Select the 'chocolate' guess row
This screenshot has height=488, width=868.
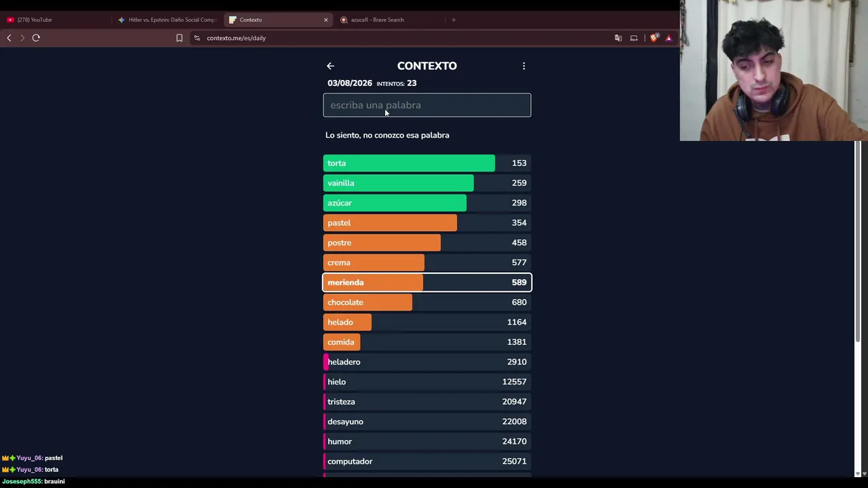[x=427, y=302]
